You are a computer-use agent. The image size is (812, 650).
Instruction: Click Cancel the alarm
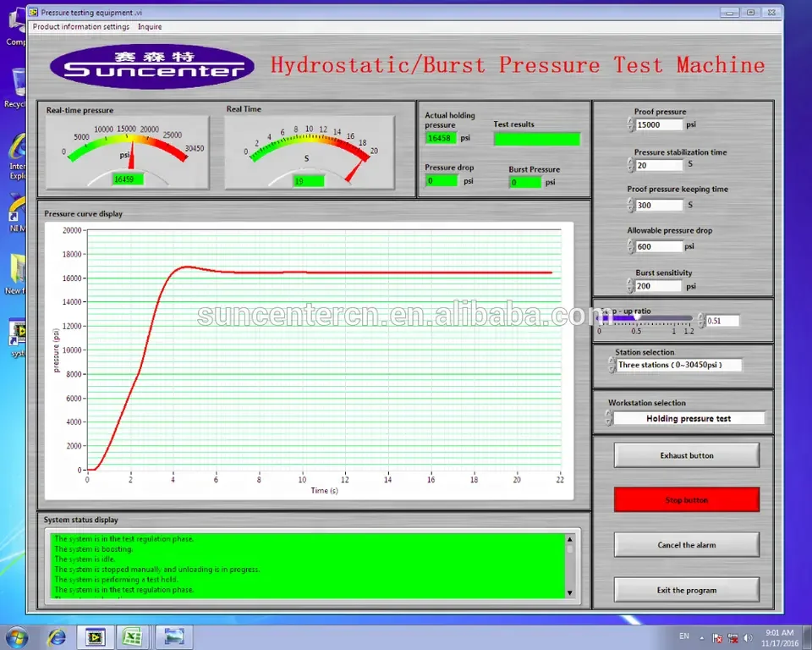click(686, 544)
